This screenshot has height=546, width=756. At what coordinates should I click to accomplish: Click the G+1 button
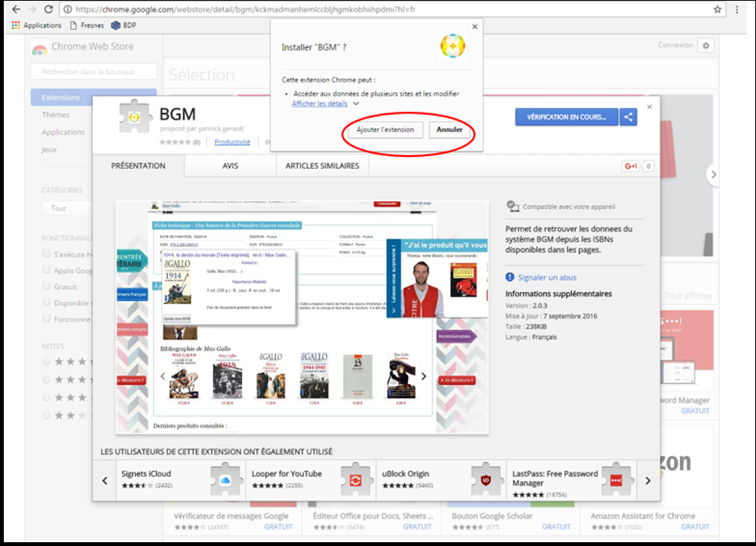[631, 166]
